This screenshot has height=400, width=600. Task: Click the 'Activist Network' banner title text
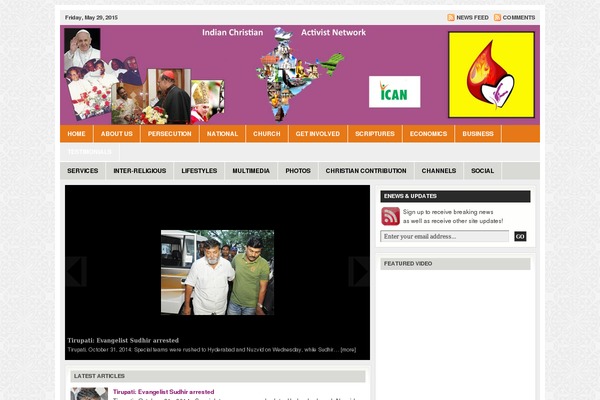point(333,33)
